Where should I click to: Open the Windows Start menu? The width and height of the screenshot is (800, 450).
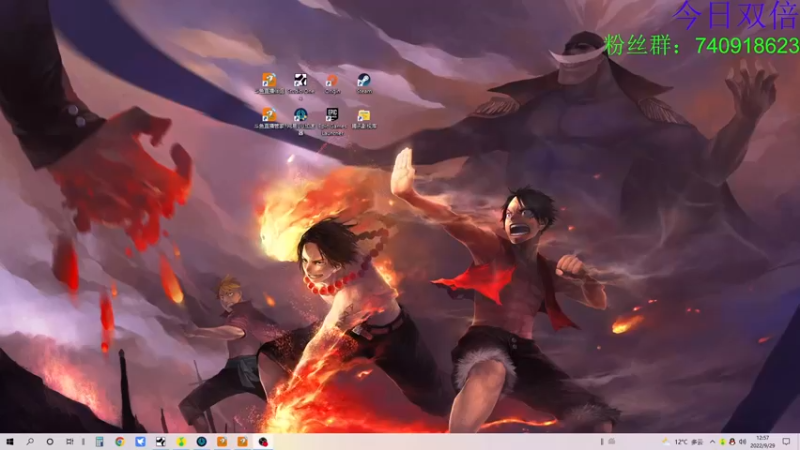tap(10, 442)
